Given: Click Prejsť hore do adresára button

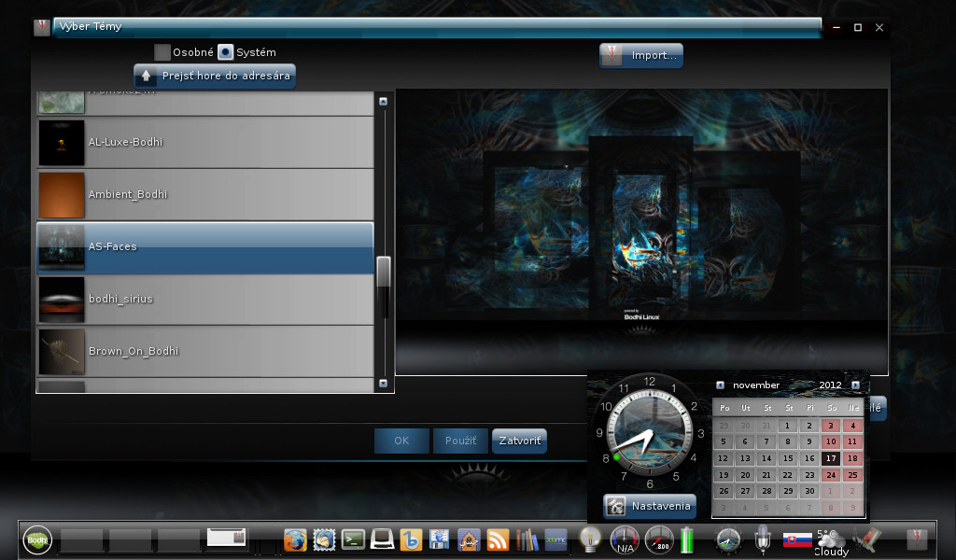Looking at the screenshot, I should click(x=215, y=77).
